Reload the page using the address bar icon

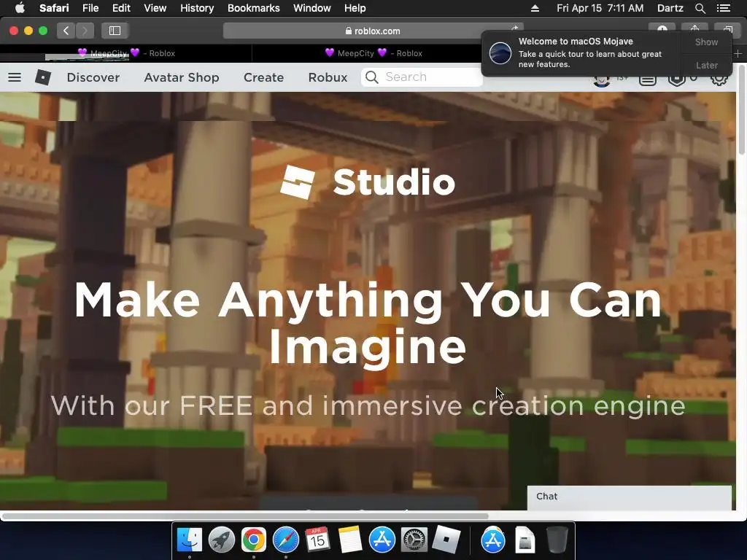pyautogui.click(x=514, y=29)
